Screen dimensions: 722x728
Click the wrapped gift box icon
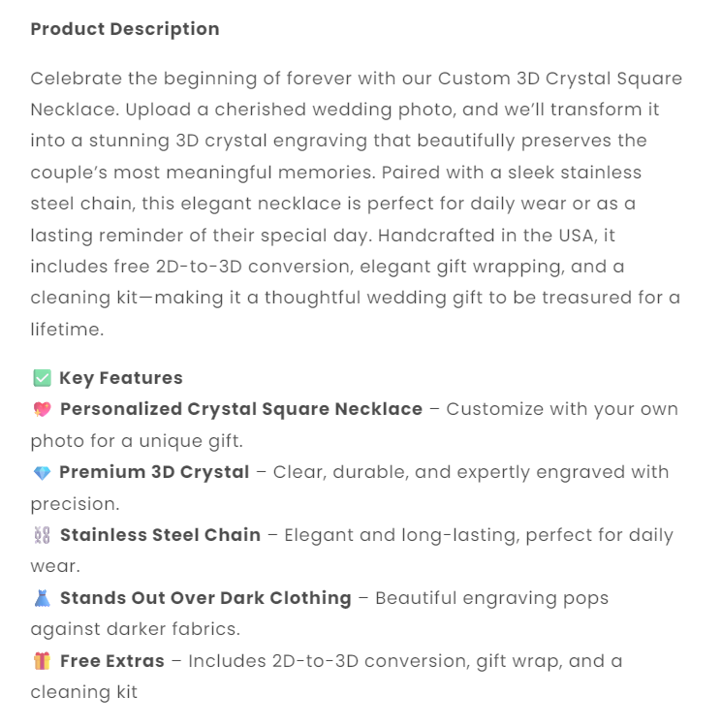42,661
